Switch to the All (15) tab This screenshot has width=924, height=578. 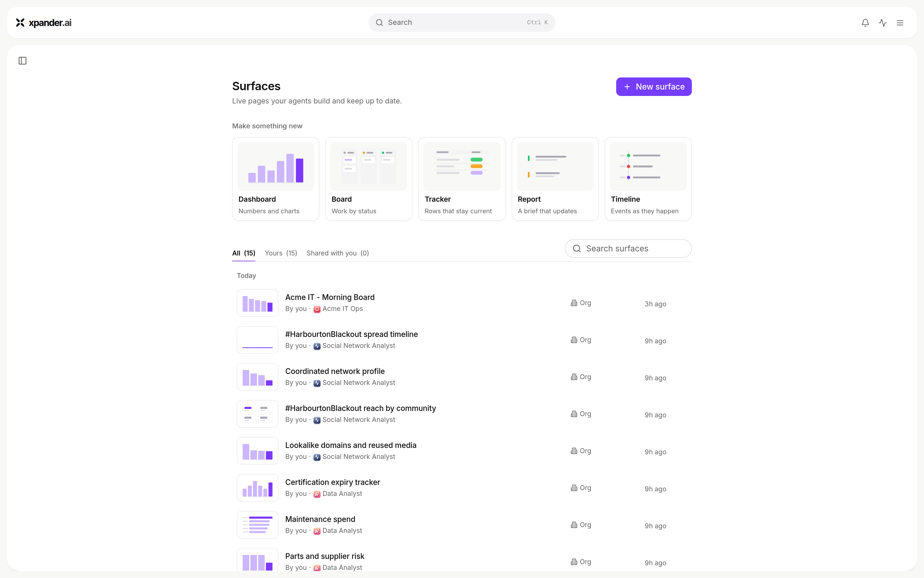(244, 253)
